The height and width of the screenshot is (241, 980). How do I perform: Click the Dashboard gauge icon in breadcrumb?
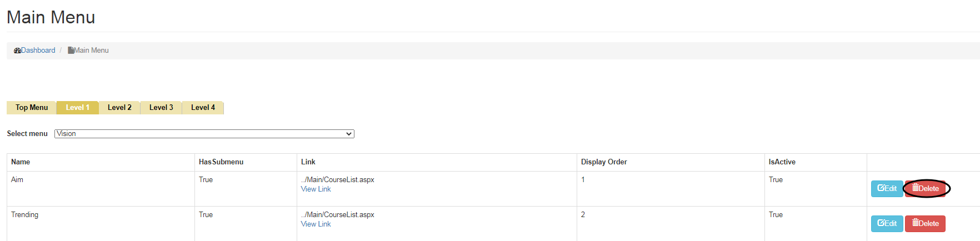point(17,51)
